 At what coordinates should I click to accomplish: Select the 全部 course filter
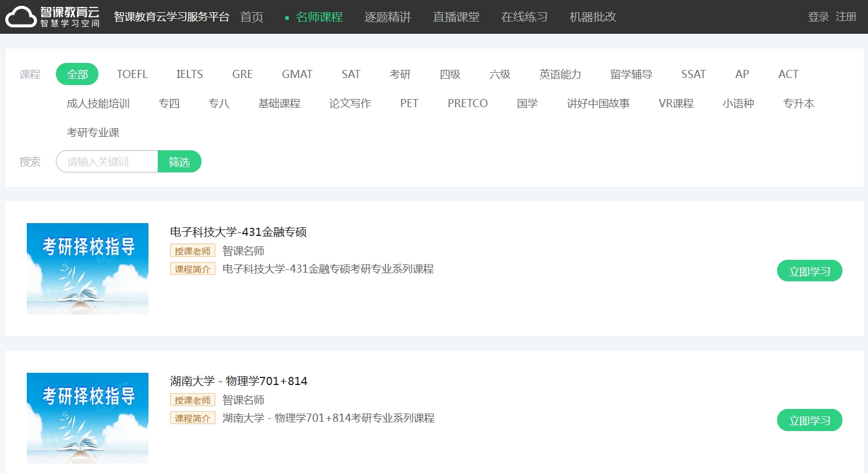tap(77, 74)
